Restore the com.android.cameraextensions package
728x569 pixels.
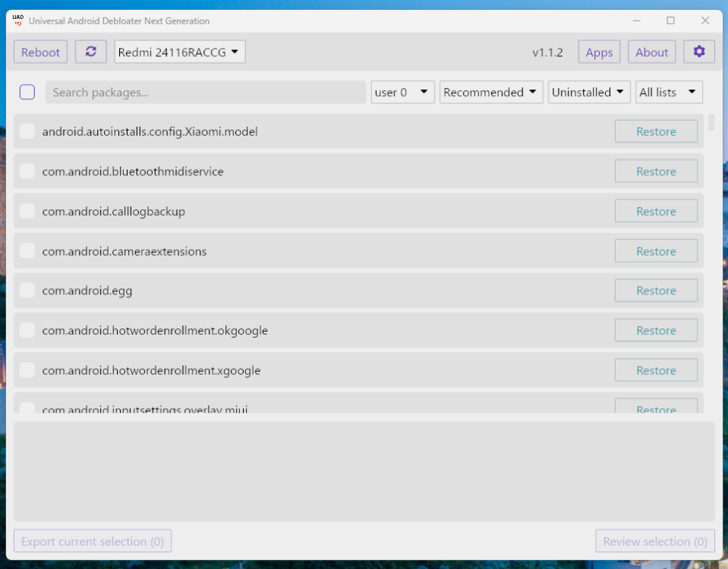point(656,251)
